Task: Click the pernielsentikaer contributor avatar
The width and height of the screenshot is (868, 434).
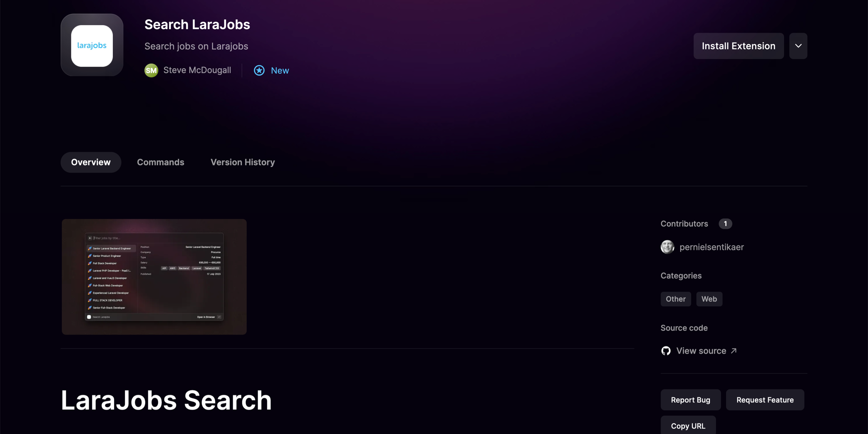Action: point(668,247)
